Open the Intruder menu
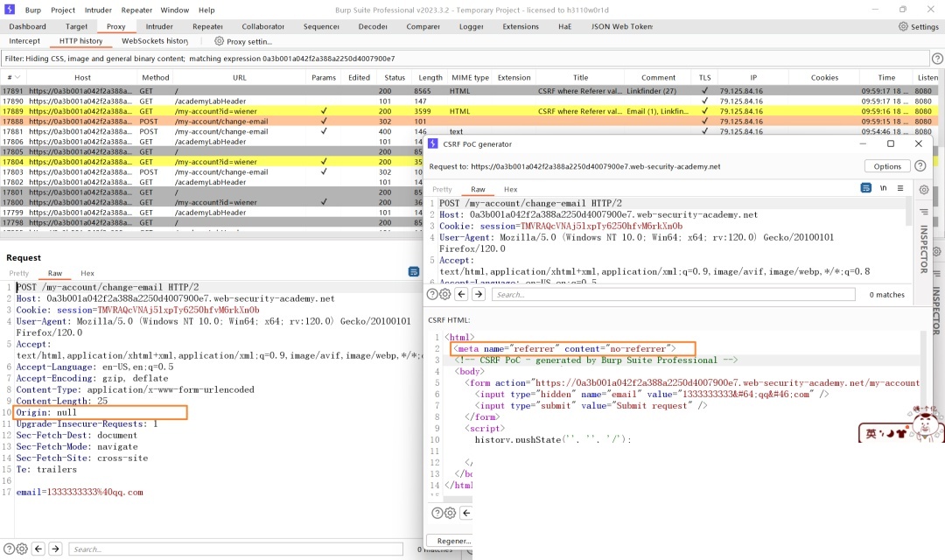 tap(98, 10)
